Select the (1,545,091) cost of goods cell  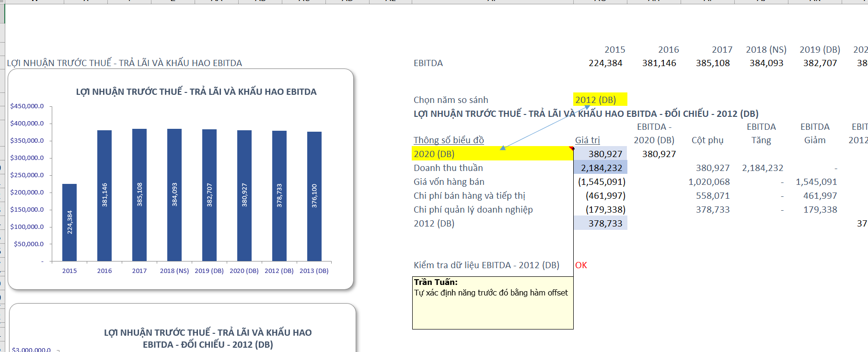[x=601, y=182]
